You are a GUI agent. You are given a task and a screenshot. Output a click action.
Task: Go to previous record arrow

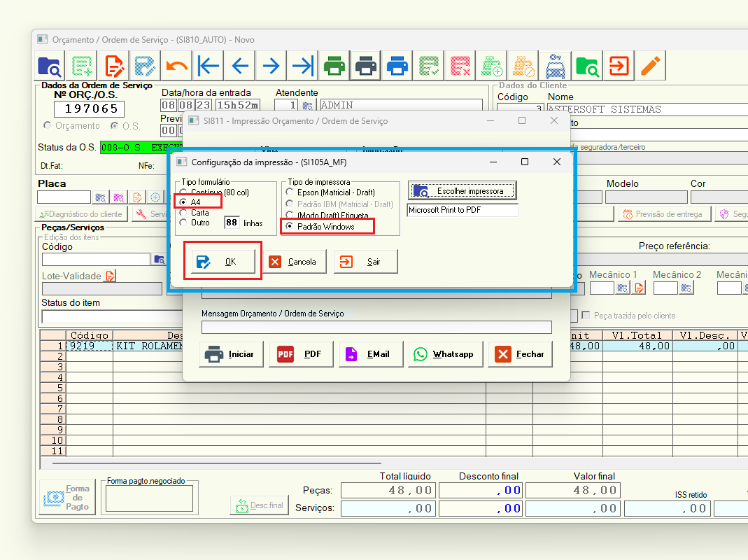(x=240, y=66)
